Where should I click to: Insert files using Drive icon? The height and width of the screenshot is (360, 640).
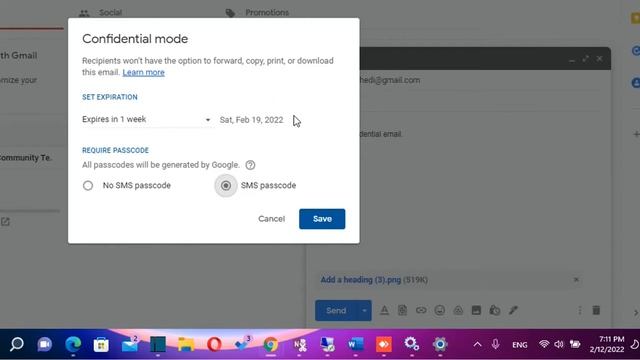(458, 311)
